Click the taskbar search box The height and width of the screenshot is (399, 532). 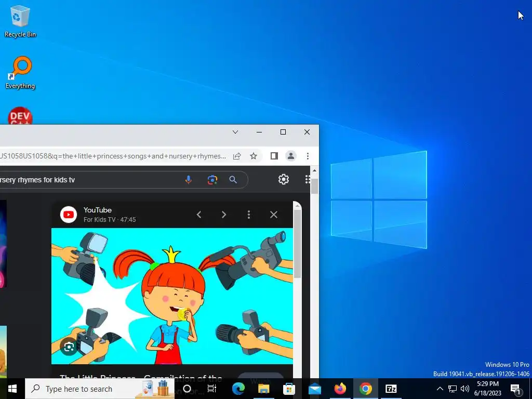[x=100, y=389]
